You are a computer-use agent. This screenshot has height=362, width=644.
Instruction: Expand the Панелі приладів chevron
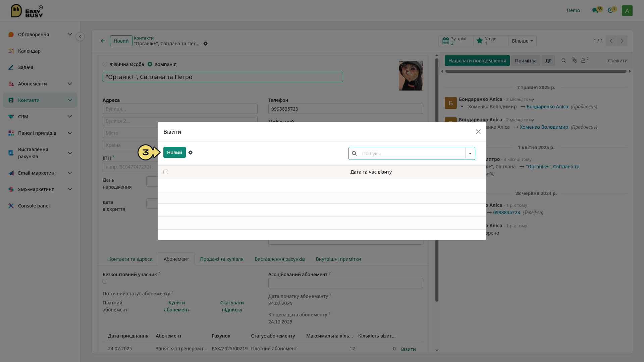pyautogui.click(x=70, y=133)
